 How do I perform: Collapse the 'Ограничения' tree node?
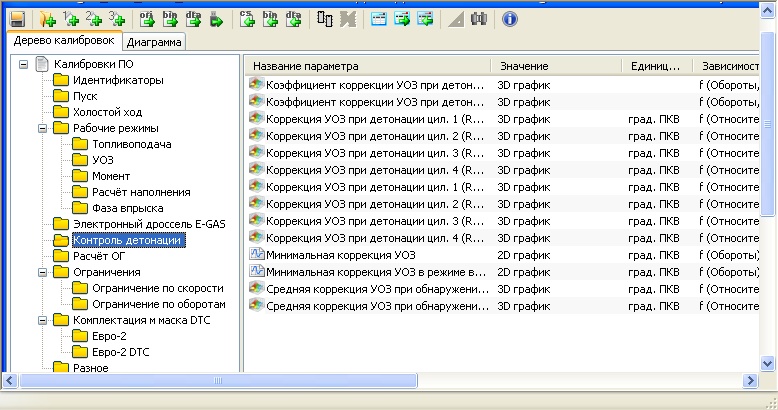43,272
